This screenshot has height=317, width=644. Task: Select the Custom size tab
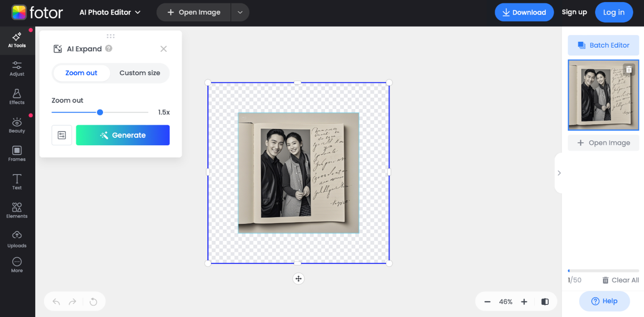click(x=140, y=73)
